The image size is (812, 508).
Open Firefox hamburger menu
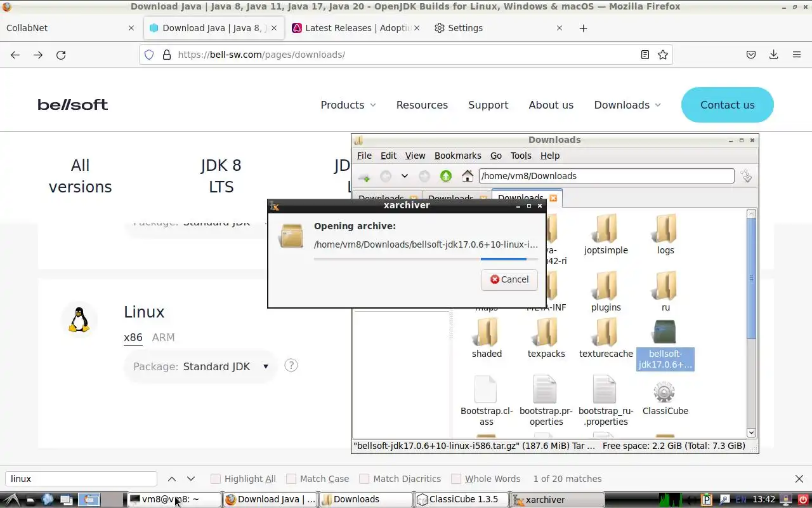coord(797,55)
